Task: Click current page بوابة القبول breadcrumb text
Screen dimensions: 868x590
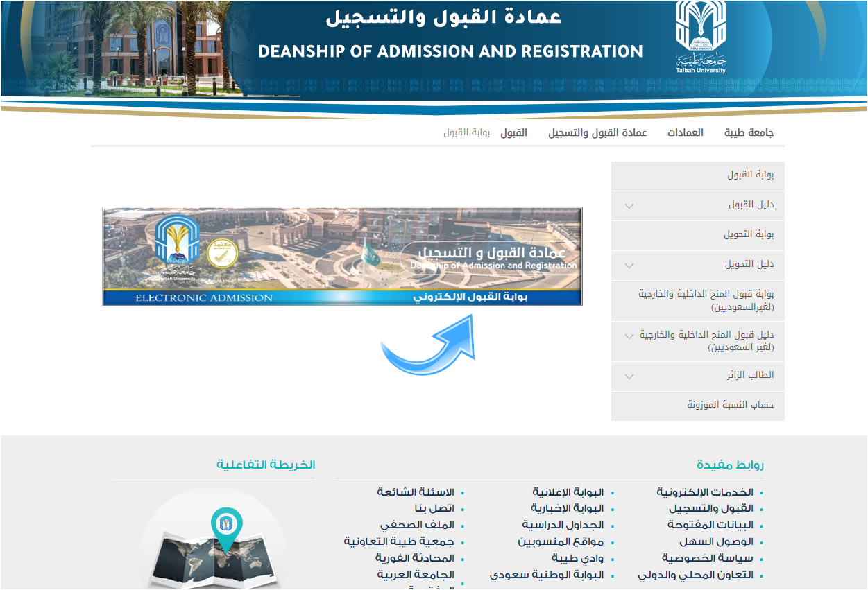Action: (467, 132)
